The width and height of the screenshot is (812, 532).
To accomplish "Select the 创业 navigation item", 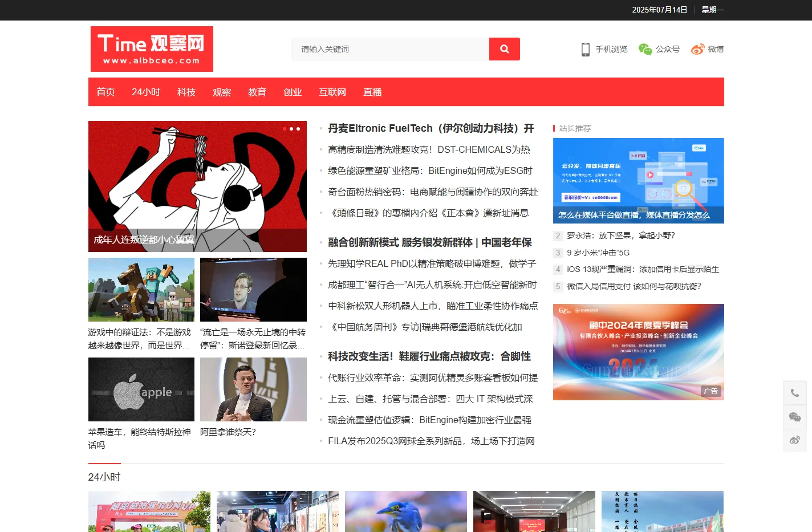I will [x=293, y=92].
